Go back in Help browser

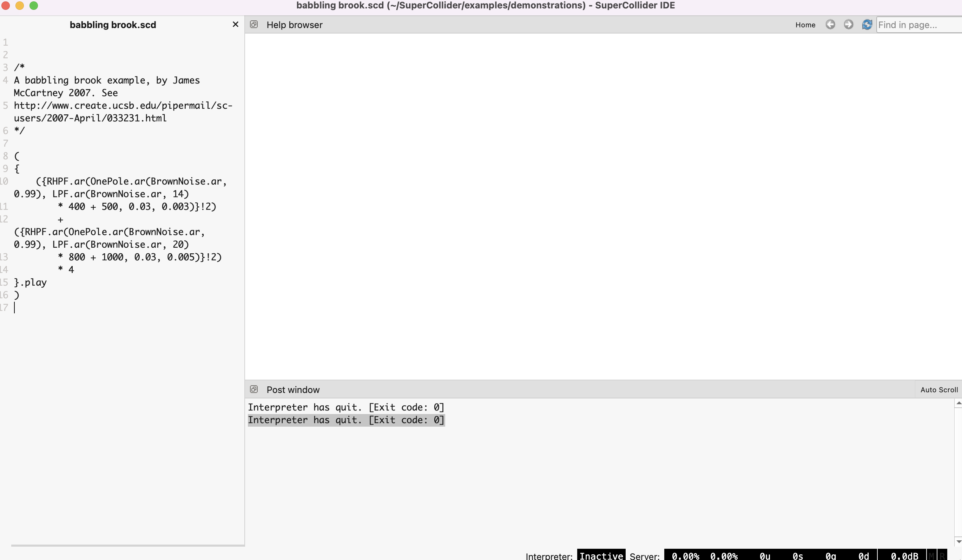[830, 25]
